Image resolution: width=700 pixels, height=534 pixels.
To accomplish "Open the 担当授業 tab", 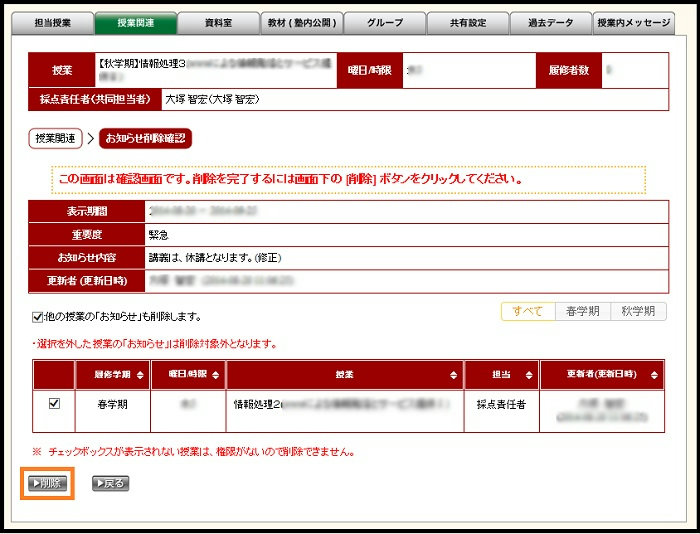I will (52, 22).
